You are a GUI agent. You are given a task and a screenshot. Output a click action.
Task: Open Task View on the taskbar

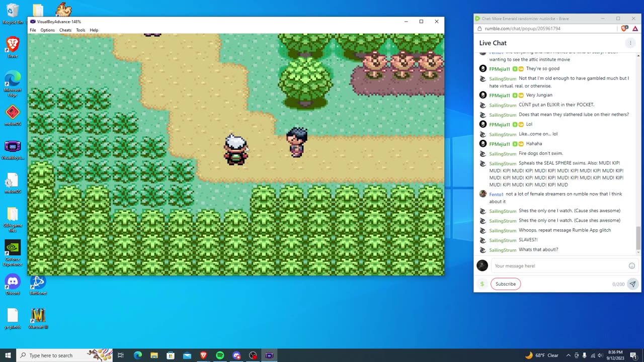pyautogui.click(x=121, y=355)
